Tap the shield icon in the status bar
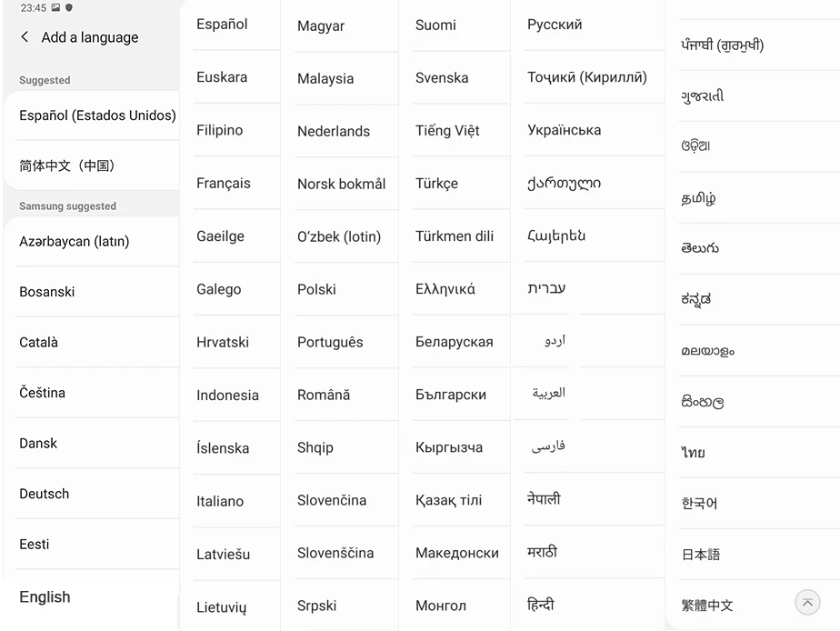This screenshot has height=631, width=840. pos(69,8)
